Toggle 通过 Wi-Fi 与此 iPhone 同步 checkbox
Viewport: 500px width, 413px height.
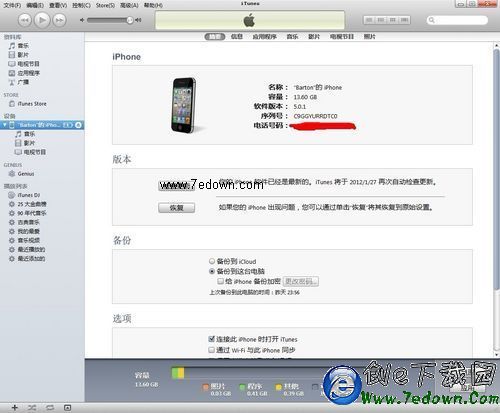(x=211, y=350)
